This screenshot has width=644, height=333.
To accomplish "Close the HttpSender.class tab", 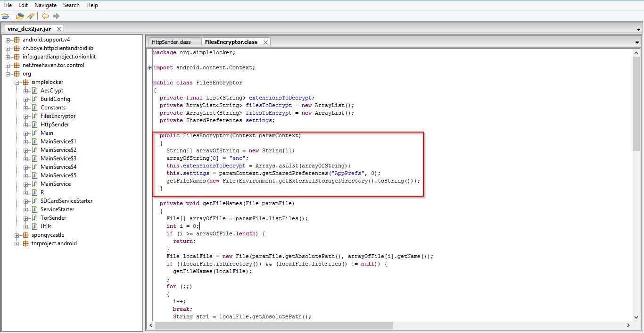I will (197, 42).
